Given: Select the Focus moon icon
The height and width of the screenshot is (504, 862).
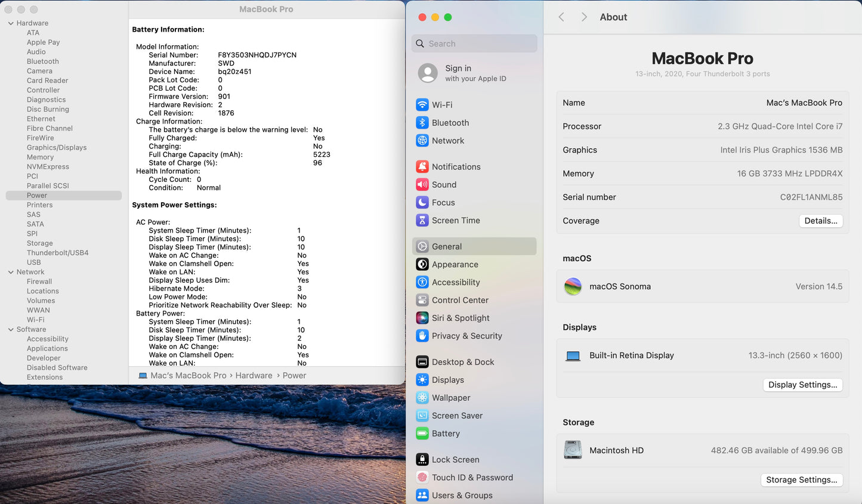Looking at the screenshot, I should [x=422, y=203].
